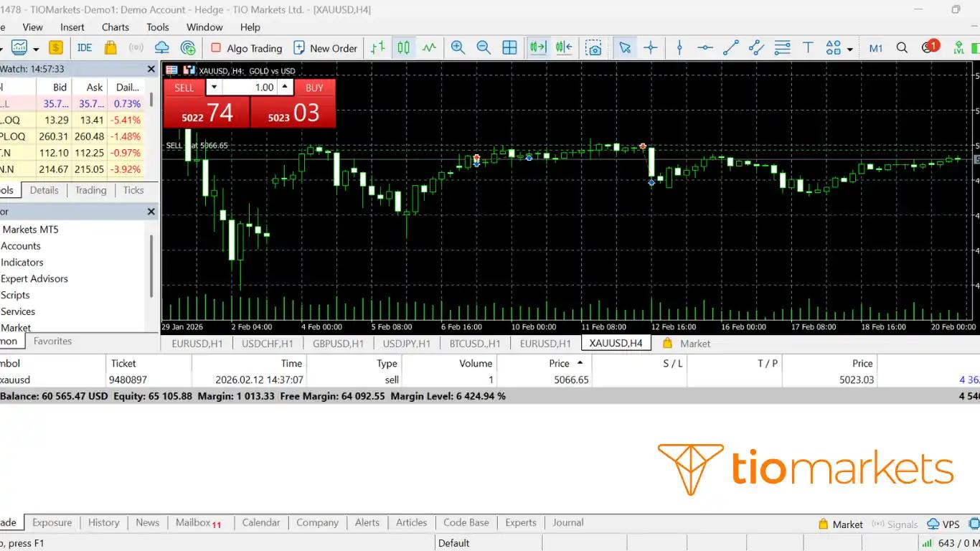Click the red SELL button
This screenshot has height=551, width=980.
[x=184, y=88]
